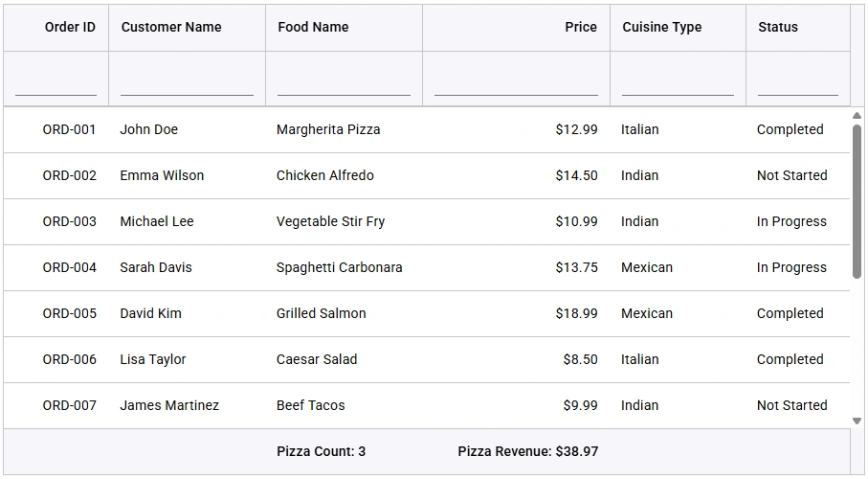
Task: Focus the Order ID filter field
Action: tap(56, 84)
